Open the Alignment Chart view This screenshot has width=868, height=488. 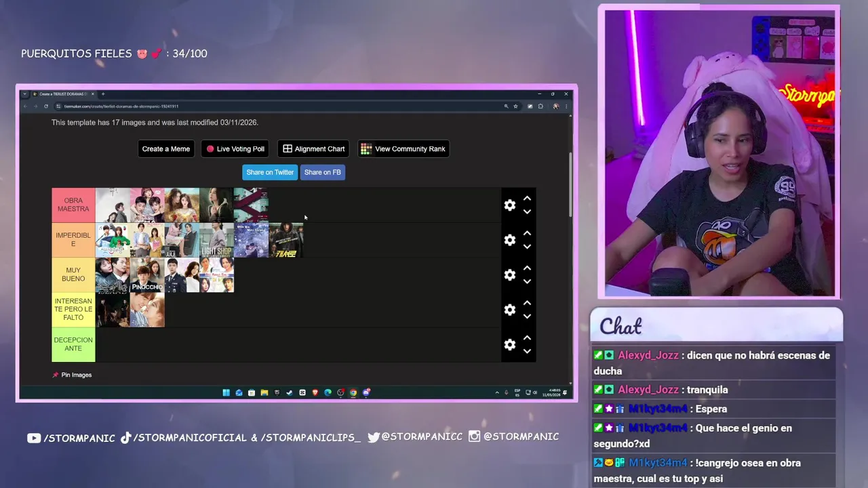314,149
